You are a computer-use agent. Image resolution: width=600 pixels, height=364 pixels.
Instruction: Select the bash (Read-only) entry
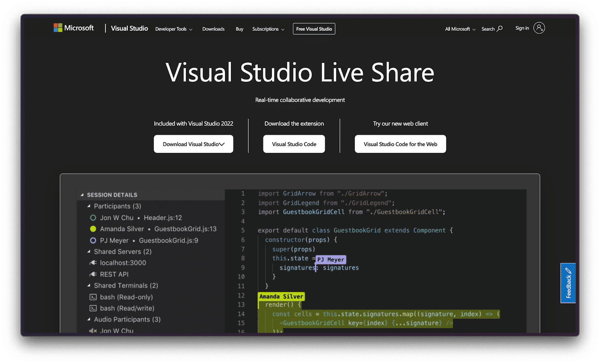[x=126, y=297]
